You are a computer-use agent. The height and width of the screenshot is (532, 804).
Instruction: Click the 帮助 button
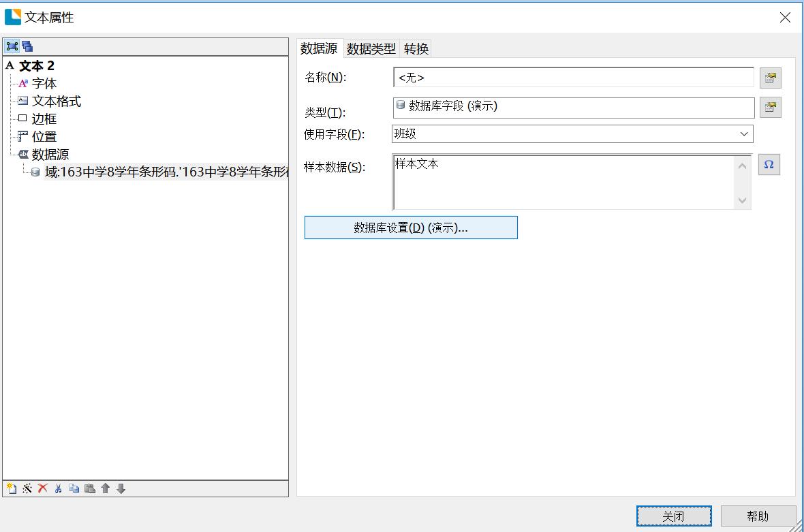pos(757,516)
